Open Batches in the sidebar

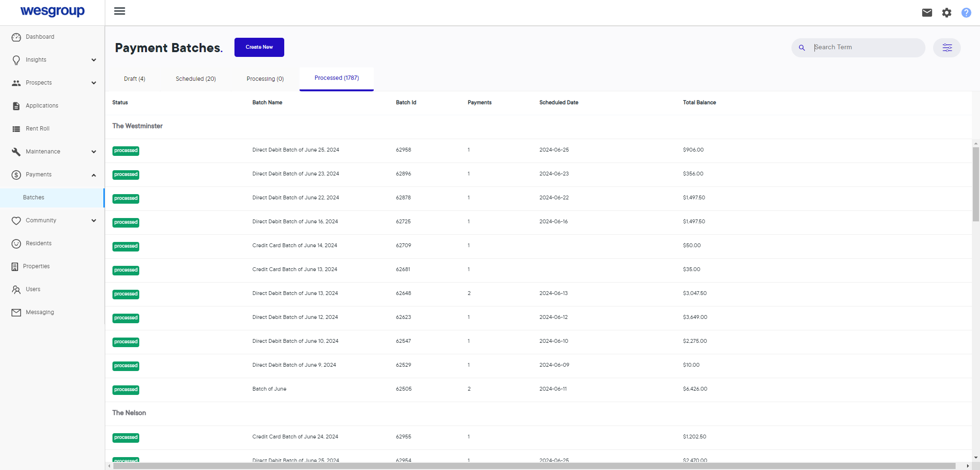[x=52, y=197]
